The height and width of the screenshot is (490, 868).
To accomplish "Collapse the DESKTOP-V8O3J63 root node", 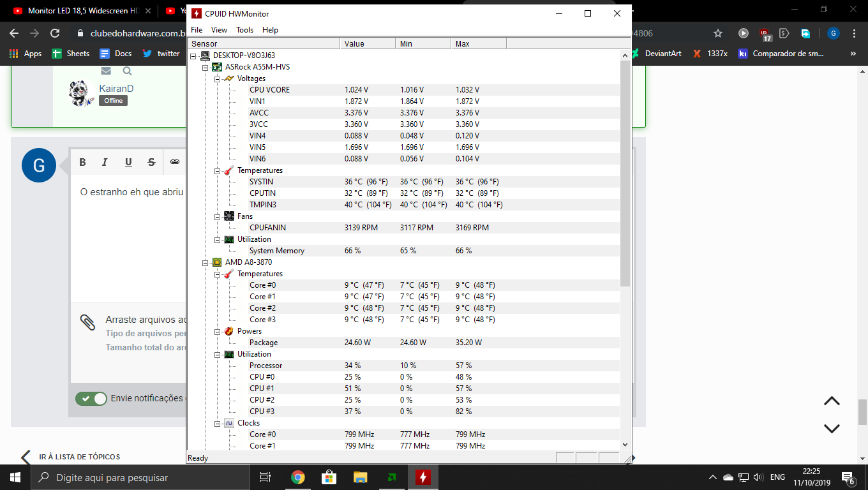I will [193, 56].
